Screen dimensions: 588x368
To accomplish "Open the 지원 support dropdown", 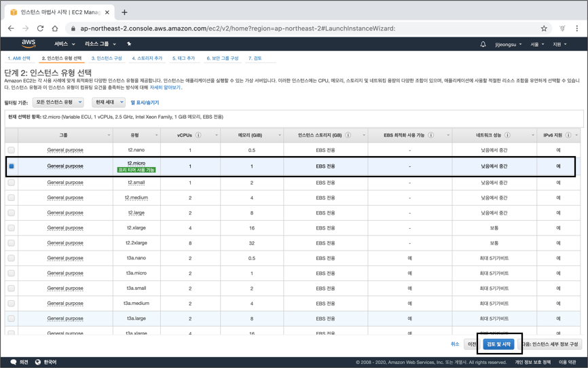I will click(x=559, y=44).
